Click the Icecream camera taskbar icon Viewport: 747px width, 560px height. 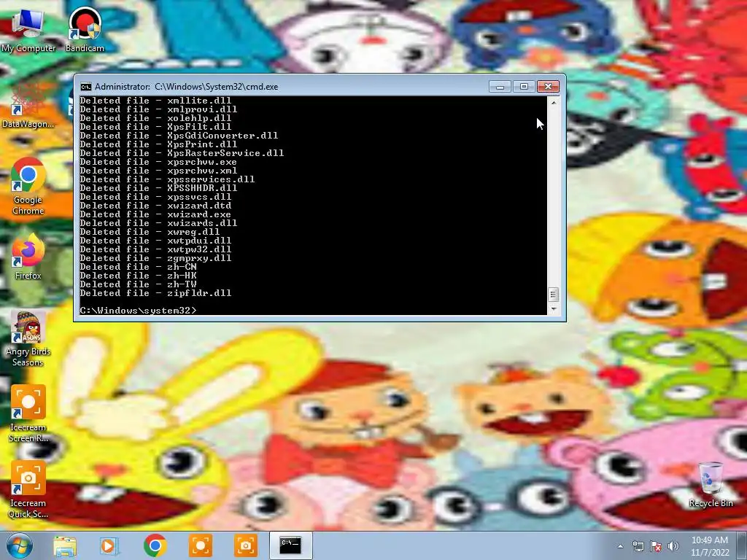[x=246, y=545]
